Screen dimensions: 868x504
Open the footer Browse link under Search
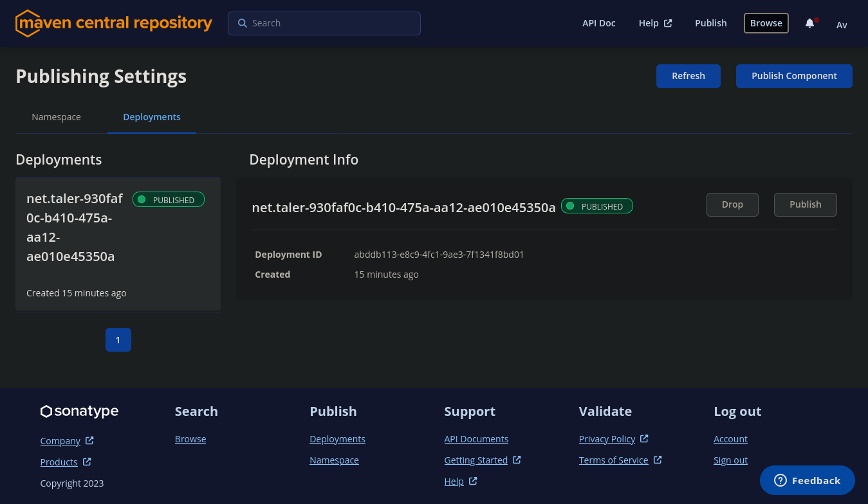(x=190, y=439)
